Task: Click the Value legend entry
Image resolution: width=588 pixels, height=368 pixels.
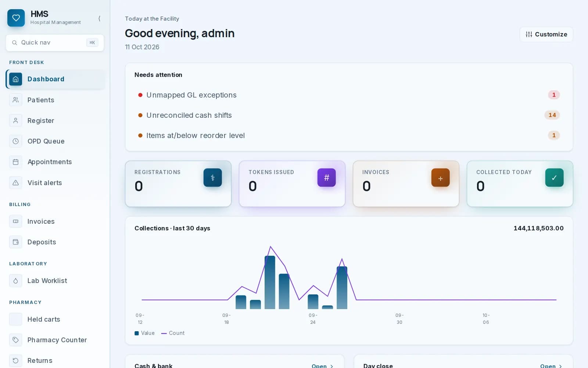Action: tap(144, 333)
